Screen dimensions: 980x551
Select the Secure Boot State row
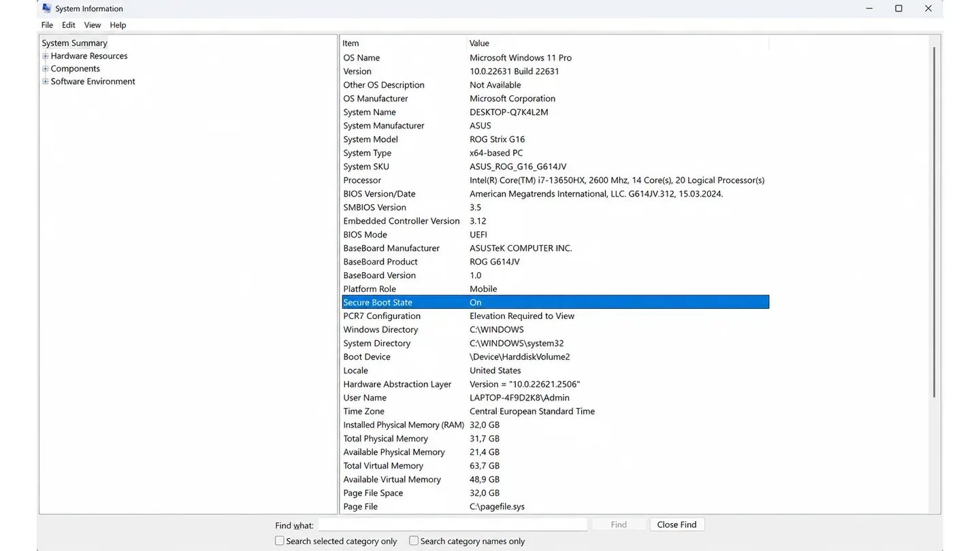click(555, 303)
